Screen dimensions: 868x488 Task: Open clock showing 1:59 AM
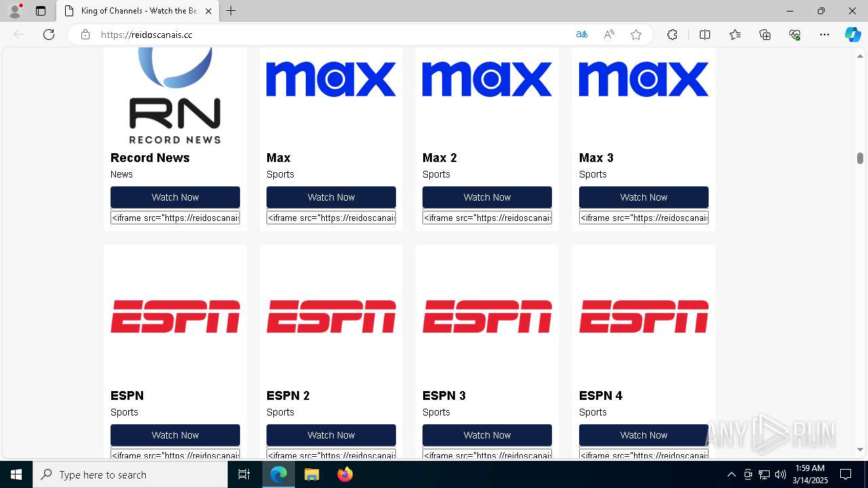[x=810, y=474]
